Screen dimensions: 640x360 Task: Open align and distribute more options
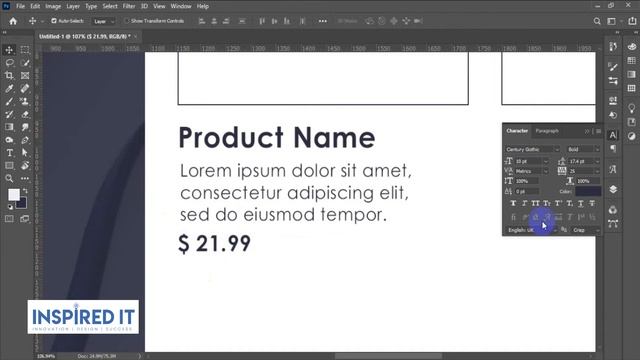322,21
